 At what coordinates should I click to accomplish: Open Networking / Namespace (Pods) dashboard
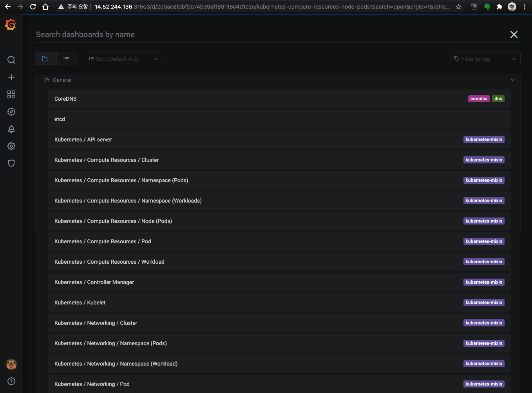pyautogui.click(x=279, y=343)
